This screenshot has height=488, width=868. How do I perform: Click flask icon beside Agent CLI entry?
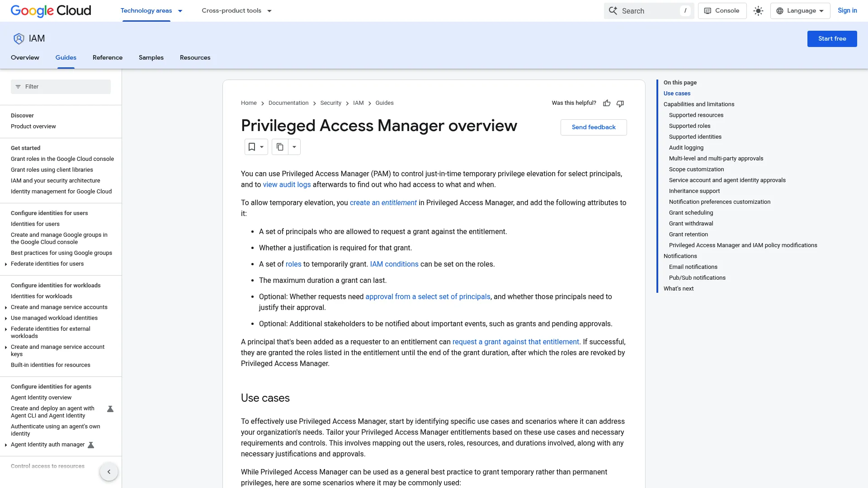pyautogui.click(x=110, y=409)
